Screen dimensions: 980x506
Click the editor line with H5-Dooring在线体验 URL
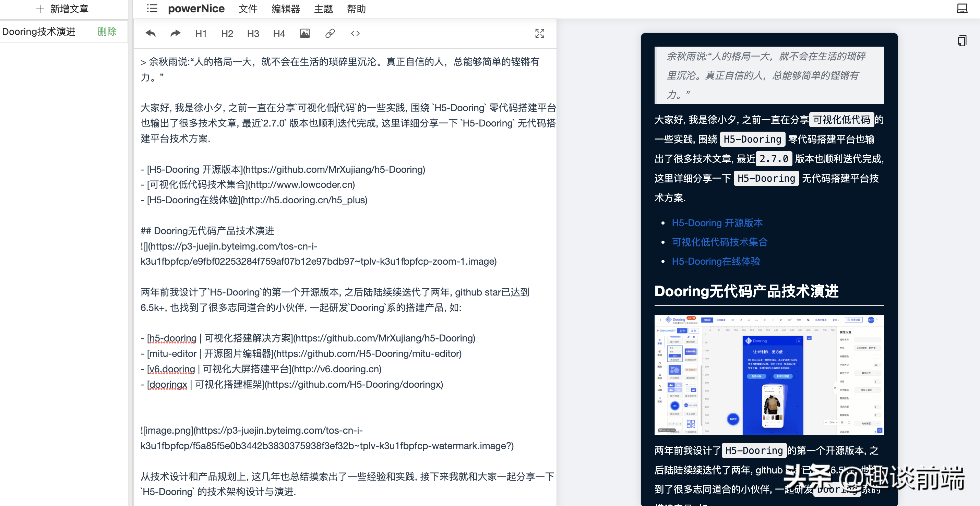pyautogui.click(x=254, y=200)
